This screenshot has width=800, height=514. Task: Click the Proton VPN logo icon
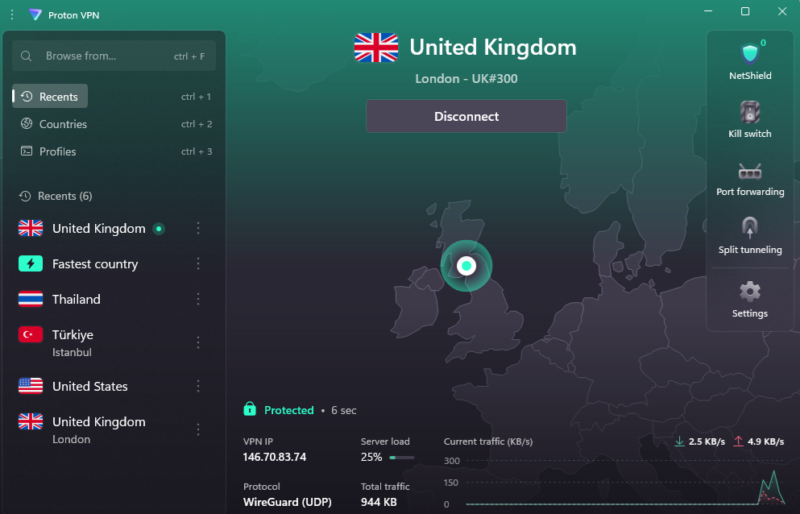pyautogui.click(x=35, y=15)
